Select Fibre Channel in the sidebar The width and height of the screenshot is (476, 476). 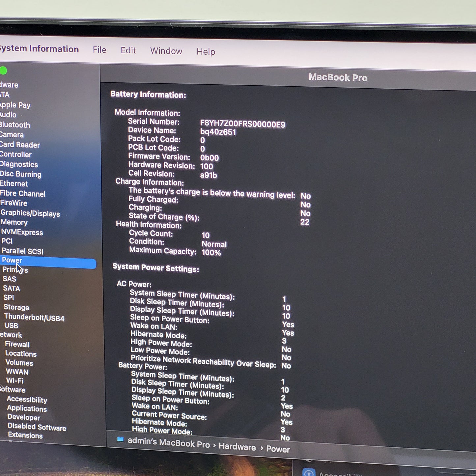(23, 194)
